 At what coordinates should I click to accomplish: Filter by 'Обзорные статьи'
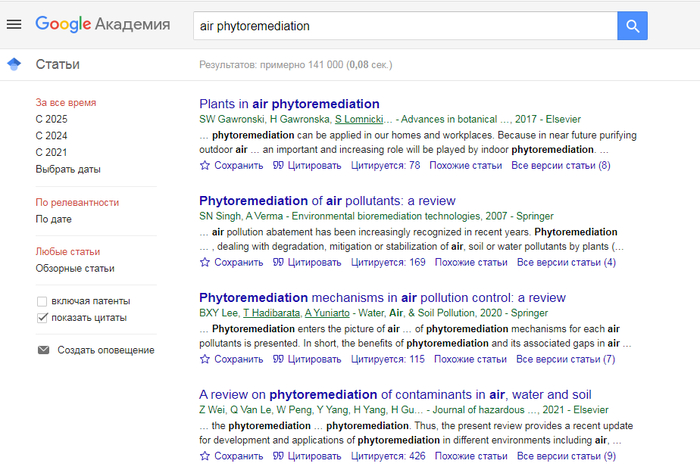pos(75,268)
